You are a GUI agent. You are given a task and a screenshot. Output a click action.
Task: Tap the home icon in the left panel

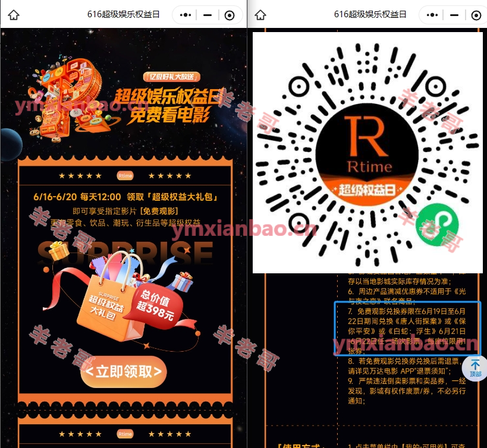14,15
